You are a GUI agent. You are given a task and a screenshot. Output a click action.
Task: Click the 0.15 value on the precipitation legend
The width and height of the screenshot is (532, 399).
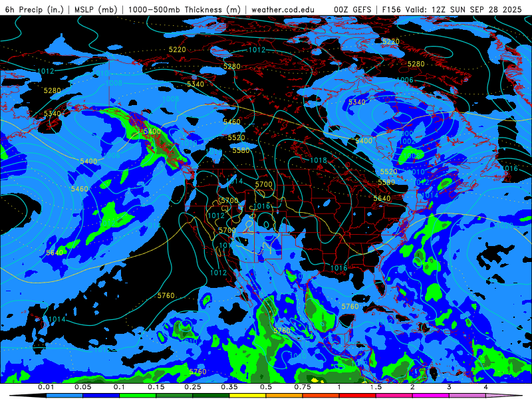(x=156, y=387)
